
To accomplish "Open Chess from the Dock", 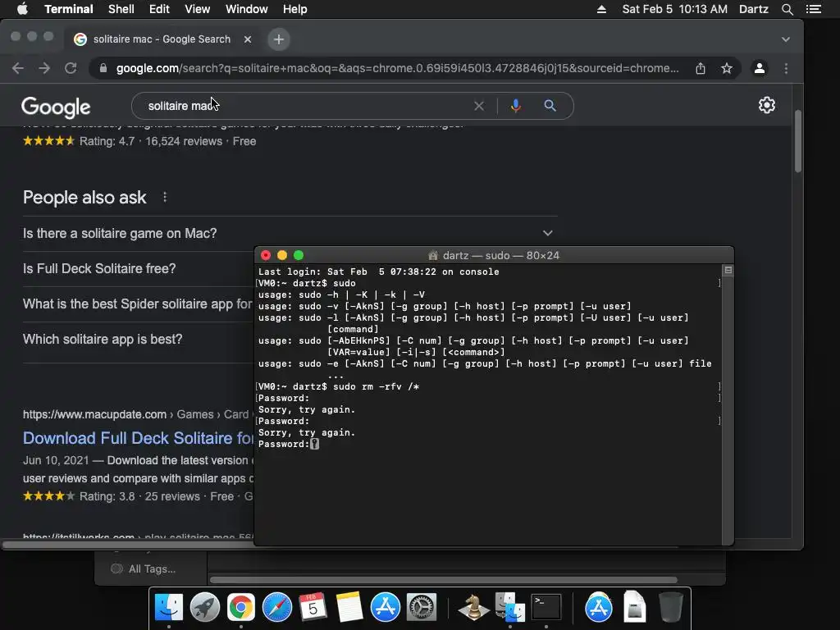I will pyautogui.click(x=473, y=607).
